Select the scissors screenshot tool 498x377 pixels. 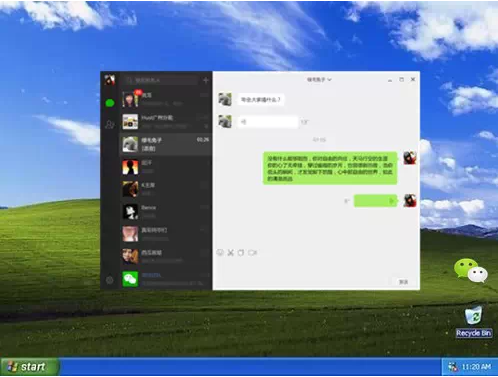click(230, 253)
